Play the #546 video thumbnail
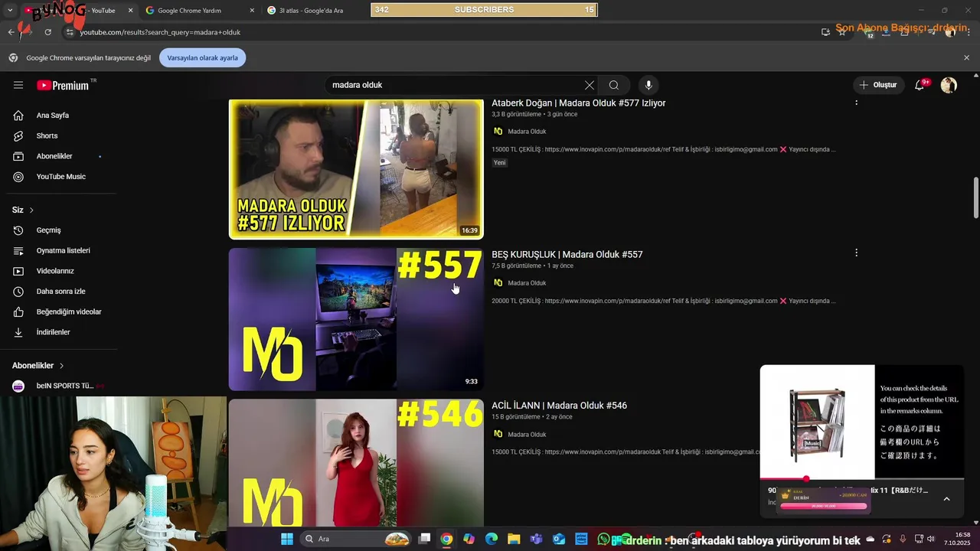The image size is (980, 551). [x=356, y=463]
